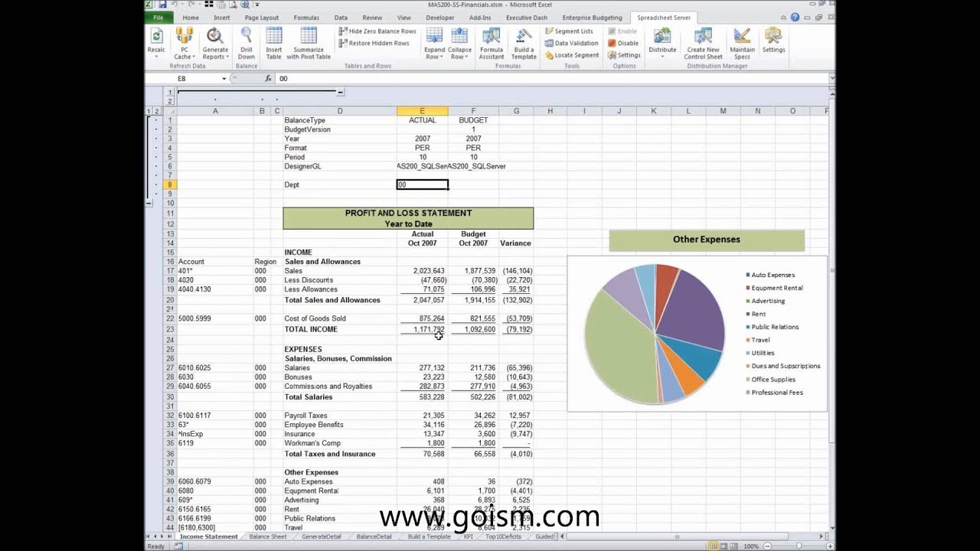Click Hide Zero Balance Rows

point(377,31)
